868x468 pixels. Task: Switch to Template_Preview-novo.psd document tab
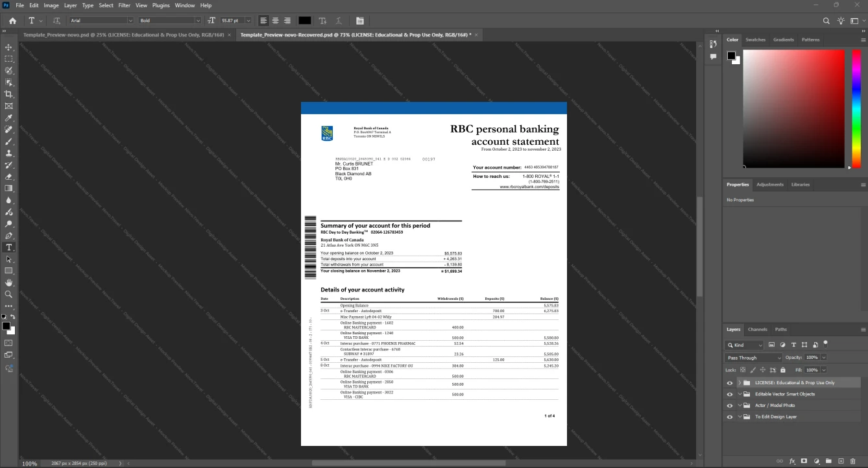point(123,34)
